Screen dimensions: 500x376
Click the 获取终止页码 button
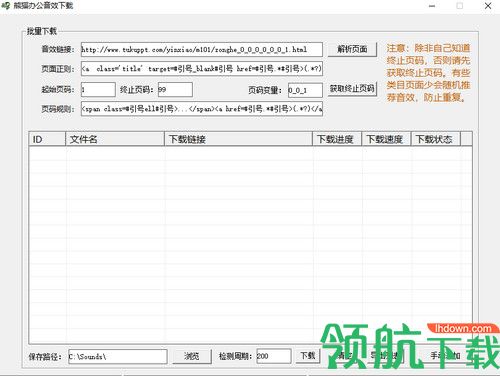click(x=352, y=89)
